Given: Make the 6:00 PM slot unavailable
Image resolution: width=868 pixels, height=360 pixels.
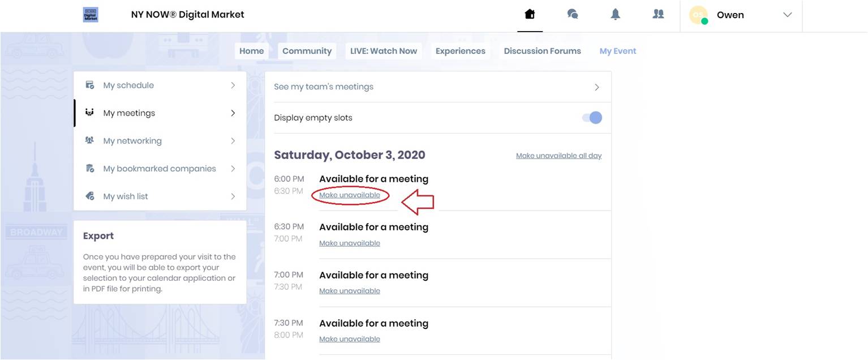Looking at the screenshot, I should (x=350, y=195).
